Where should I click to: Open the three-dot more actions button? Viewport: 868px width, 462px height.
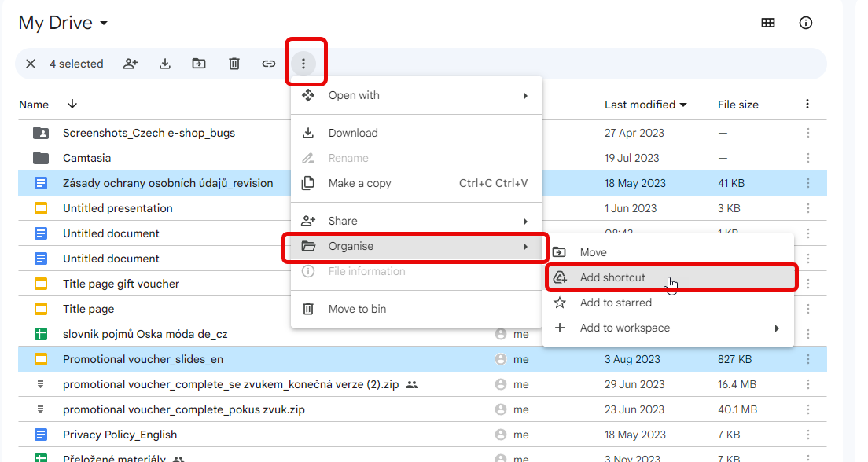(303, 64)
